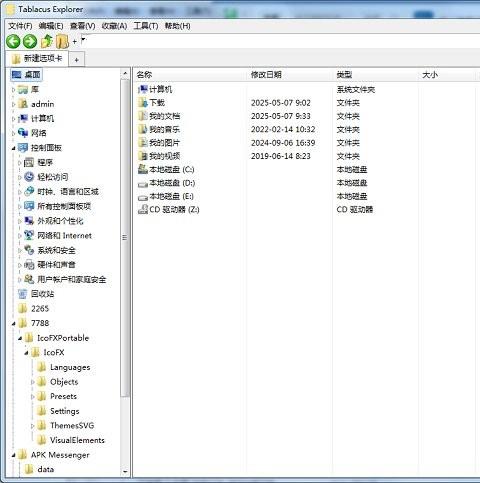Sort by 修改日期 column header
The height and width of the screenshot is (483, 480).
click(266, 75)
